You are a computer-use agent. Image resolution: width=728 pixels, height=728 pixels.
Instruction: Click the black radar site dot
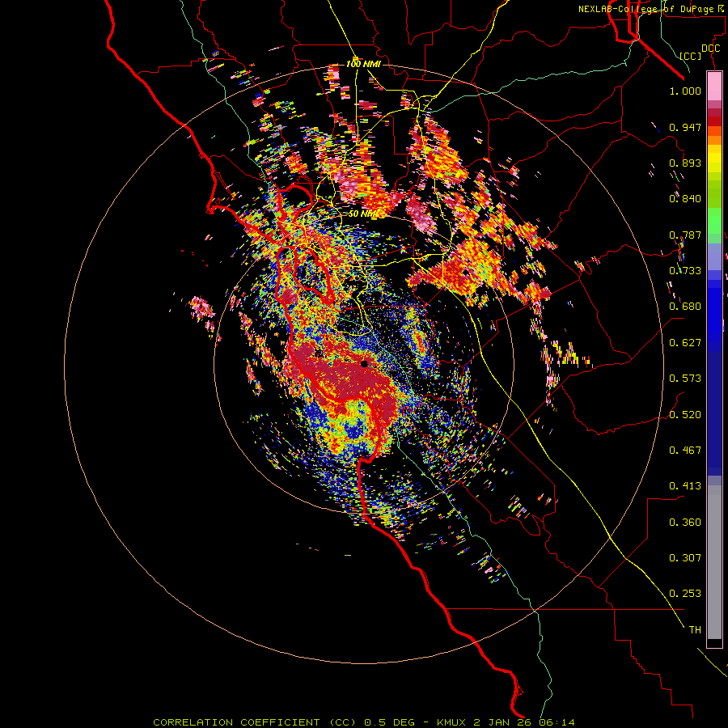pos(364,363)
